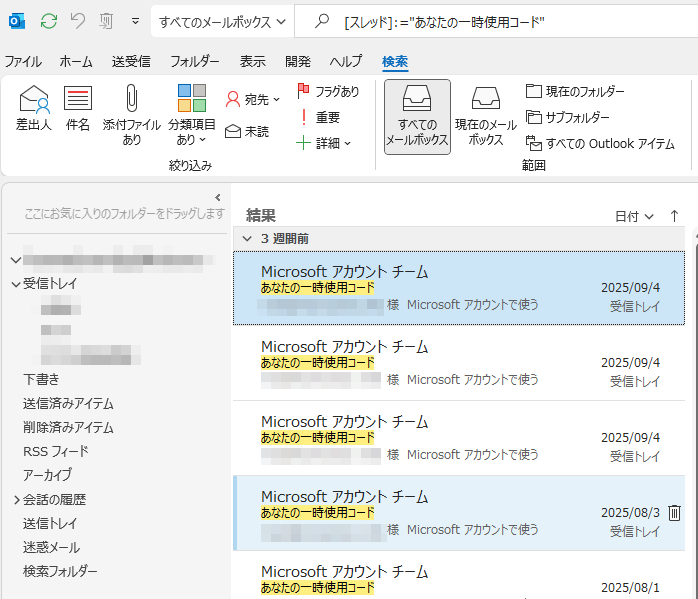
Task: Open the Customize Quick Access Toolbar dropdown
Action: (135, 21)
